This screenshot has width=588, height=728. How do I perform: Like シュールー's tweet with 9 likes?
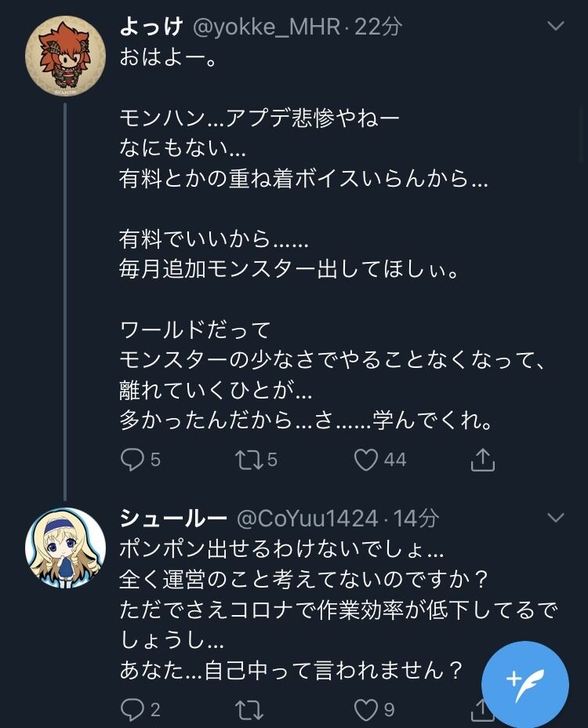pyautogui.click(x=366, y=709)
